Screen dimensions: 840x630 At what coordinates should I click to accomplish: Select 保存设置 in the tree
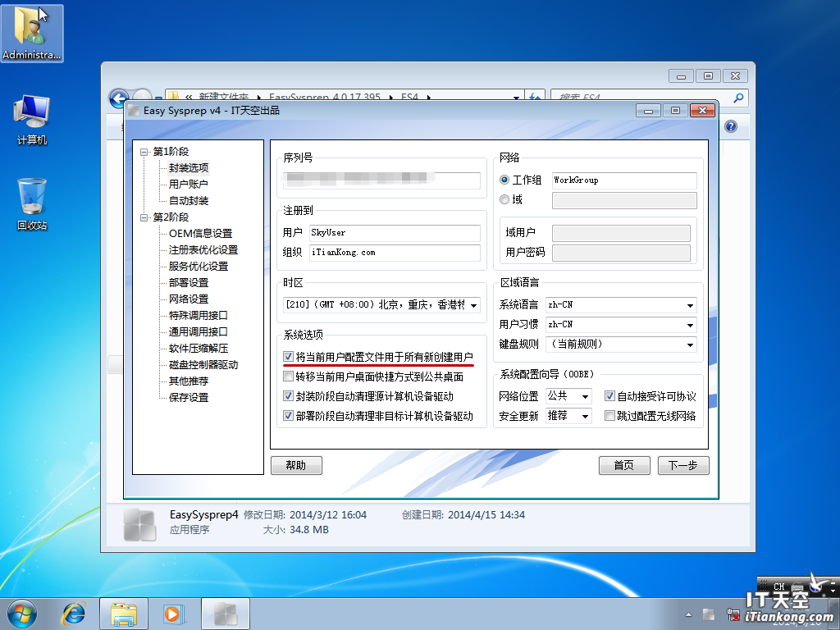[189, 398]
